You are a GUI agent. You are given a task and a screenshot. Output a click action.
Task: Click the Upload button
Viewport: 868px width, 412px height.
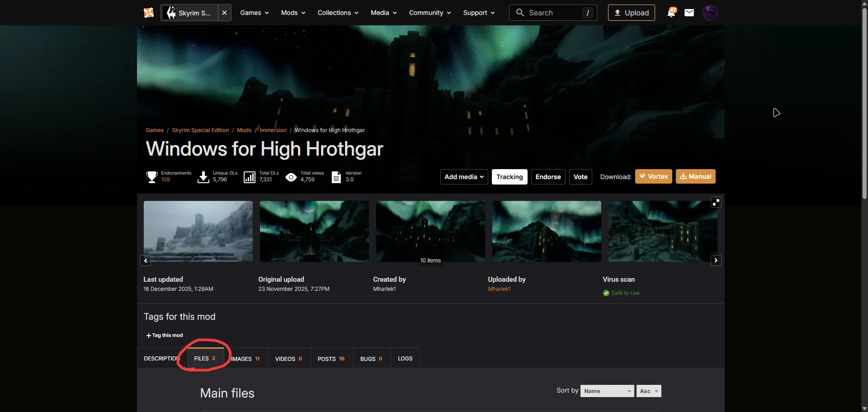pos(631,13)
